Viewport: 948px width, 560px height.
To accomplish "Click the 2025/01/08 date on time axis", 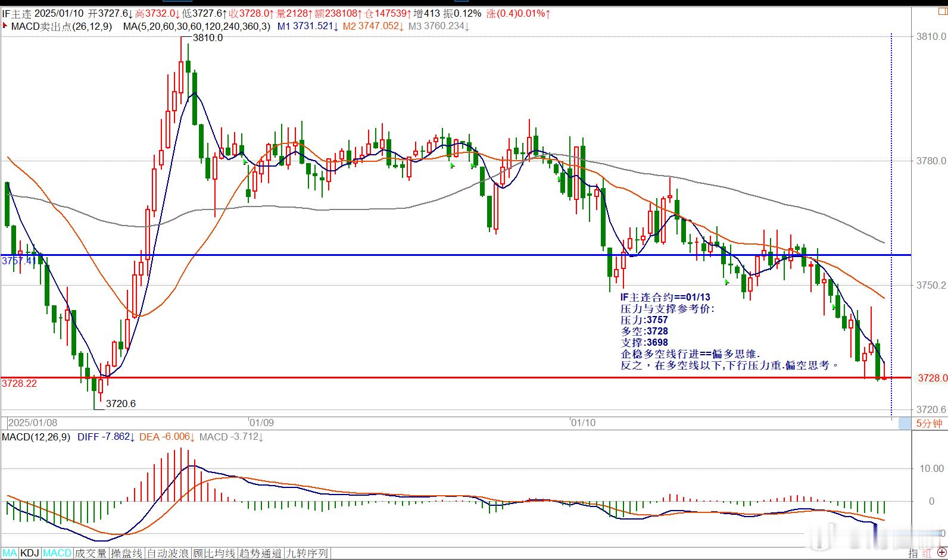I will pyautogui.click(x=33, y=423).
